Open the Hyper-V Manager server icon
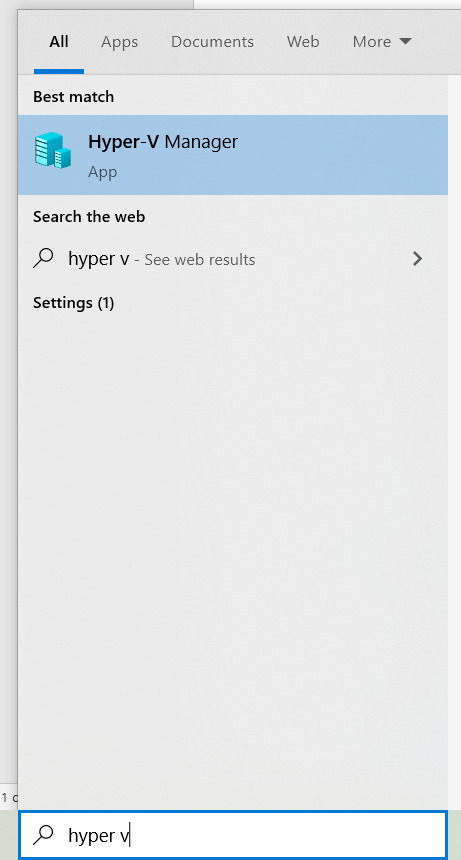Image resolution: width=461 pixels, height=860 pixels. click(x=53, y=150)
